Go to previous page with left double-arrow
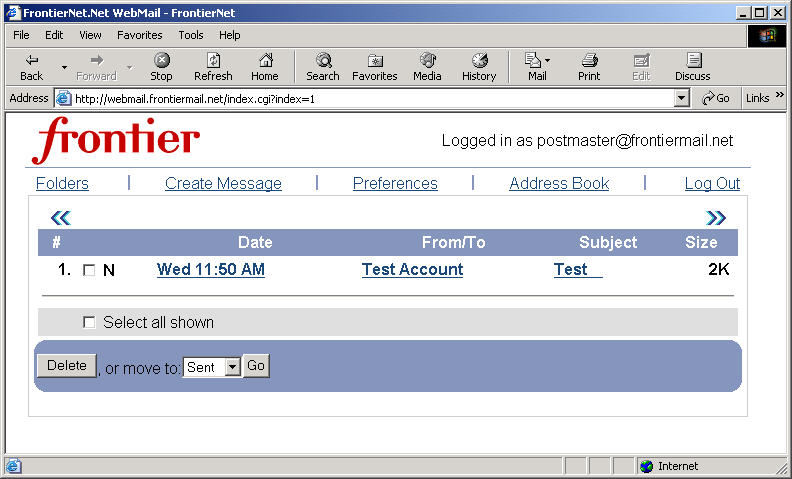Image resolution: width=792 pixels, height=479 pixels. (x=61, y=218)
